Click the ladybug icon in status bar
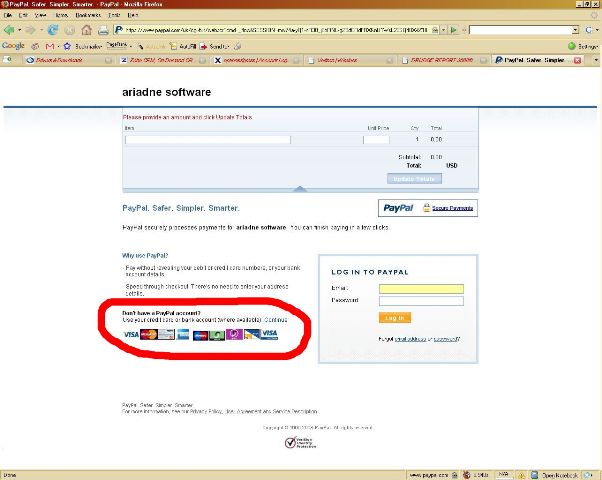 466,475
